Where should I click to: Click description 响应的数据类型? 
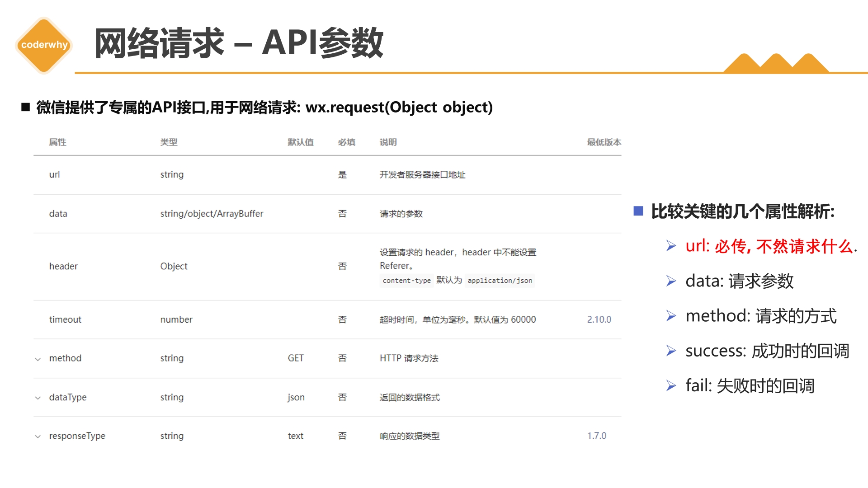coord(410,436)
